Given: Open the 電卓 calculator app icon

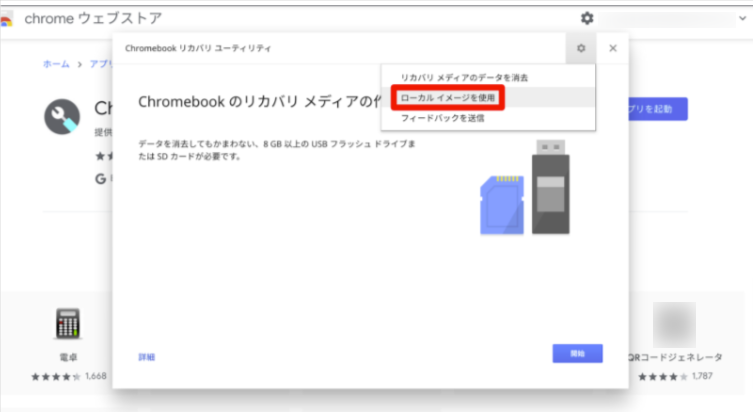Looking at the screenshot, I should click(68, 323).
